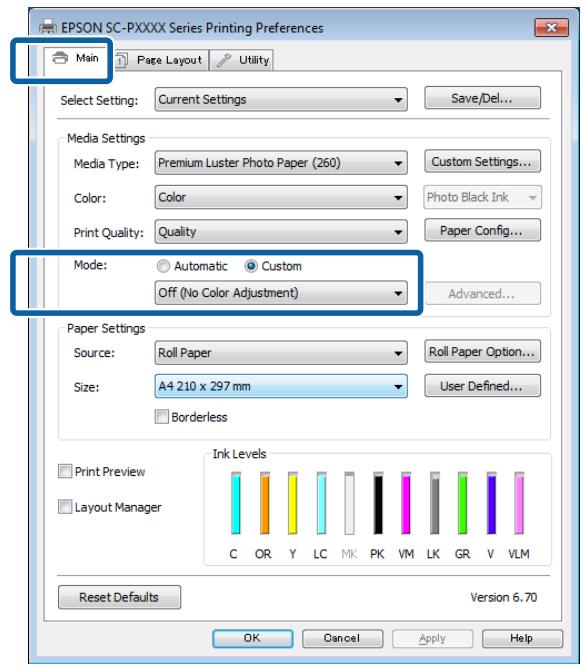Tick the Layout Manager checkbox
Image resolution: width=582 pixels, height=668 pixels.
tap(65, 507)
